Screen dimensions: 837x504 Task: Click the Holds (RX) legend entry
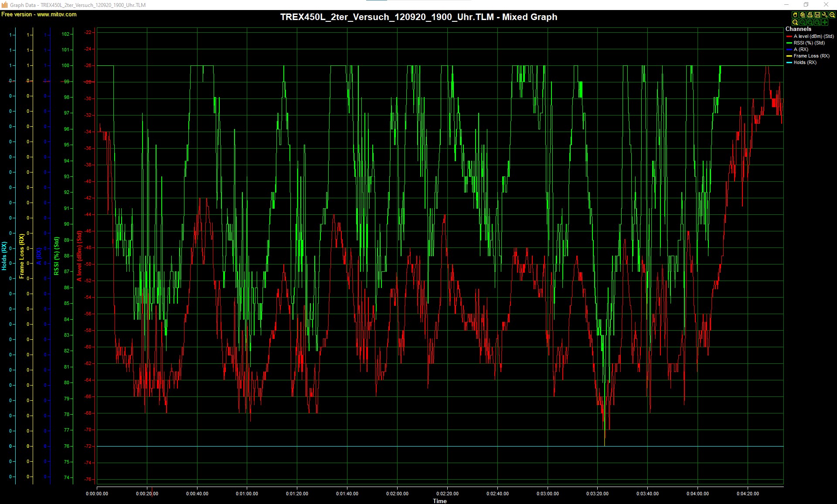[805, 62]
